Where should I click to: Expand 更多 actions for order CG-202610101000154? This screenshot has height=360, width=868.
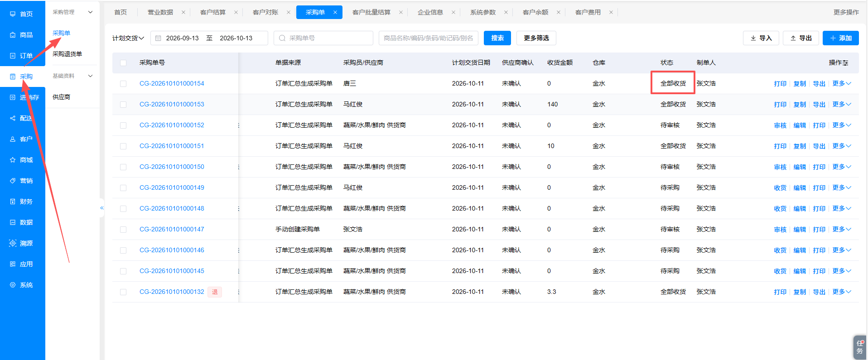pos(842,83)
